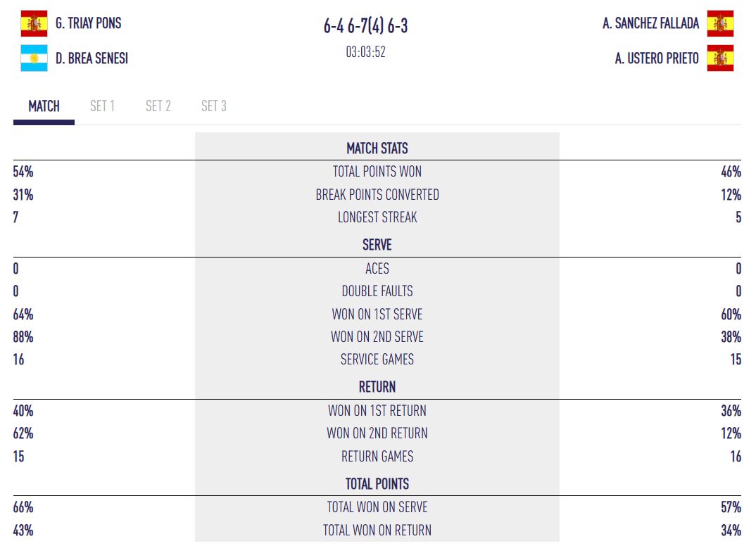The image size is (756, 553).
Task: Click the RETURN section heading
Action: [x=377, y=387]
